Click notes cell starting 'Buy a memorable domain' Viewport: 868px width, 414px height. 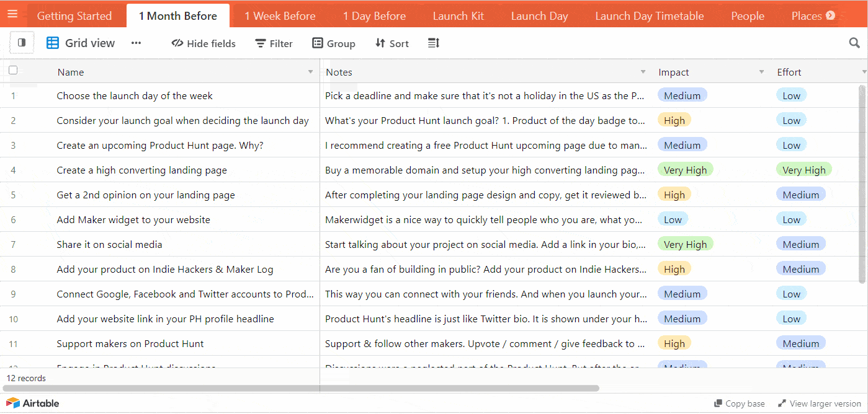486,170
